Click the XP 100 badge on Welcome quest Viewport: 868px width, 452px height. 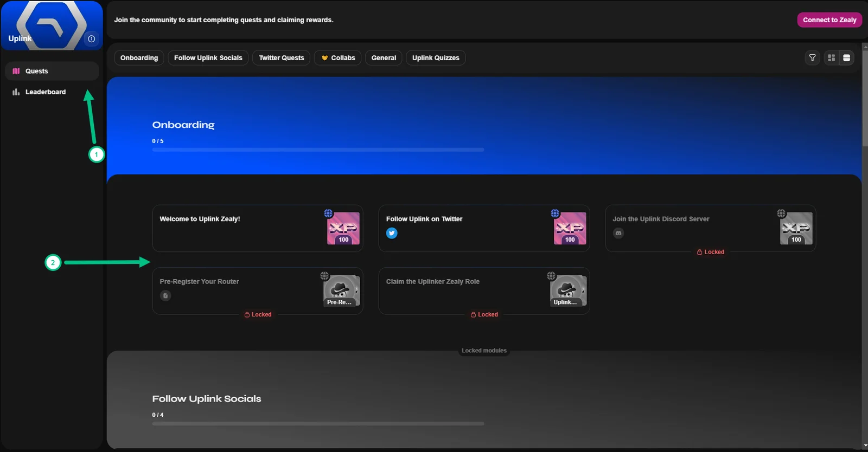(x=343, y=228)
